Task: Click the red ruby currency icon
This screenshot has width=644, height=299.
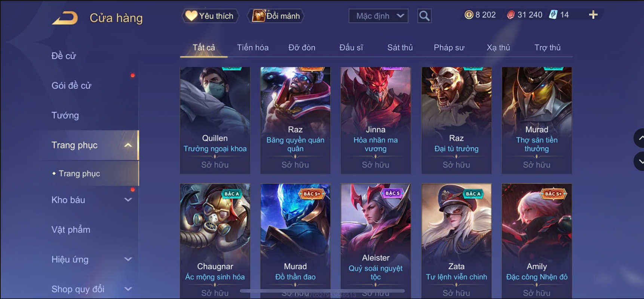Action: pos(510,15)
